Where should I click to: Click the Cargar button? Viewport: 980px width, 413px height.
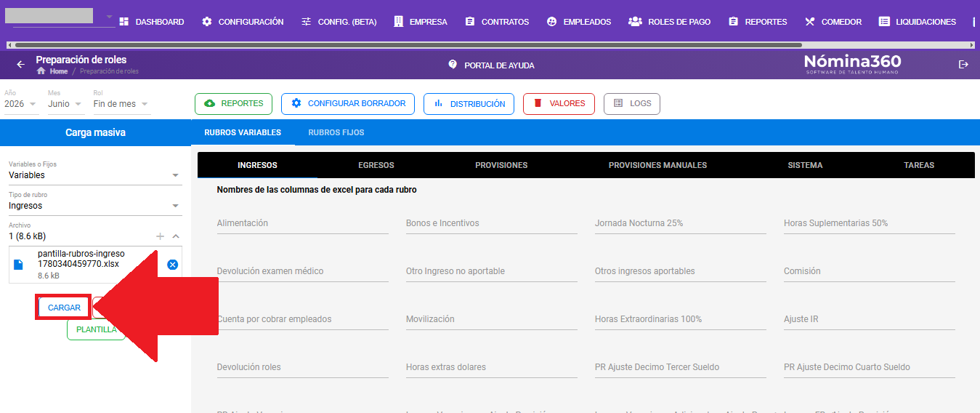(64, 308)
